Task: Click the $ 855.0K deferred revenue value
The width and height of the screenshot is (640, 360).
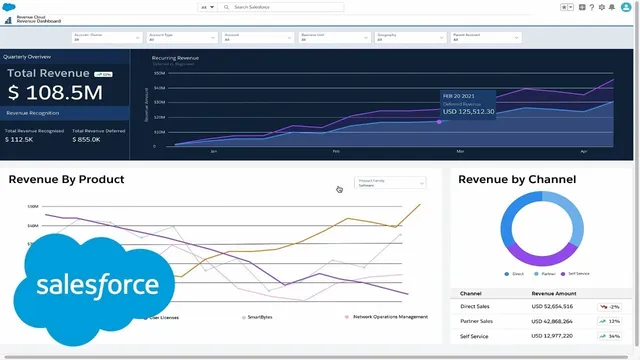Action: [86, 140]
